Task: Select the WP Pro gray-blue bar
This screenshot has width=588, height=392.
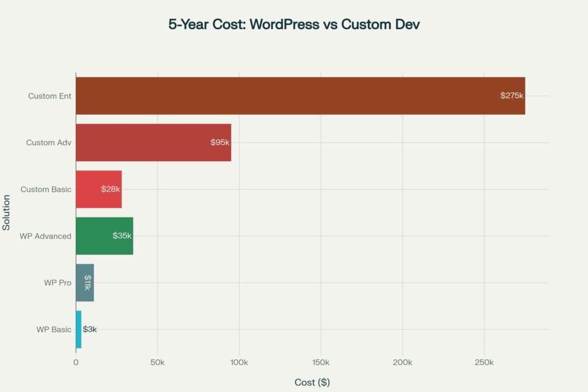Action: [85, 282]
